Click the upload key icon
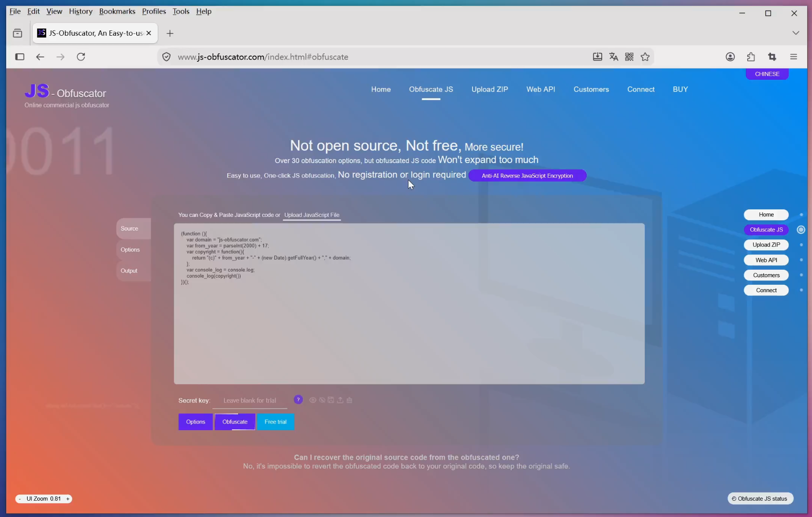812x517 pixels. pyautogui.click(x=340, y=400)
